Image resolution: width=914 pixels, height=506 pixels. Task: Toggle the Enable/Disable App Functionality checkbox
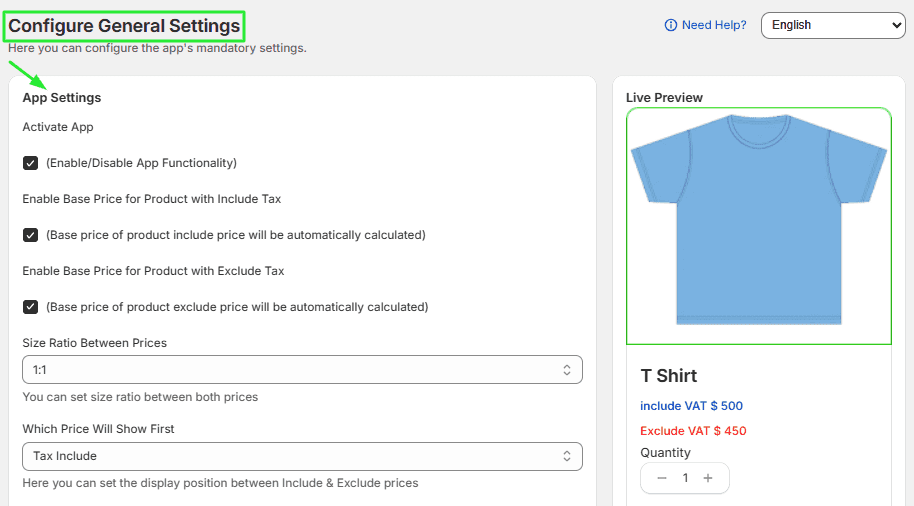pyautogui.click(x=30, y=163)
